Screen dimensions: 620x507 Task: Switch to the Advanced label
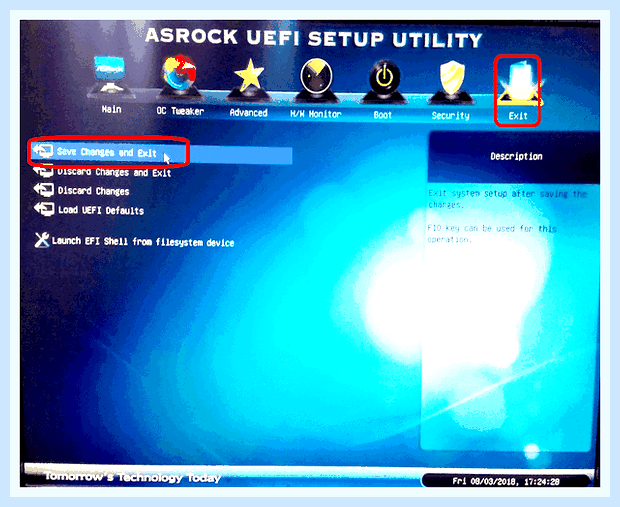pos(249,113)
